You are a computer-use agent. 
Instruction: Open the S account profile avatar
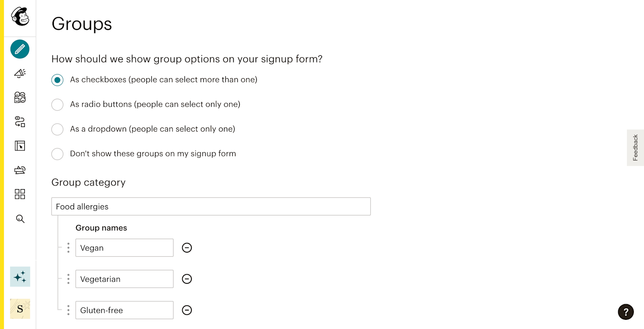point(20,309)
